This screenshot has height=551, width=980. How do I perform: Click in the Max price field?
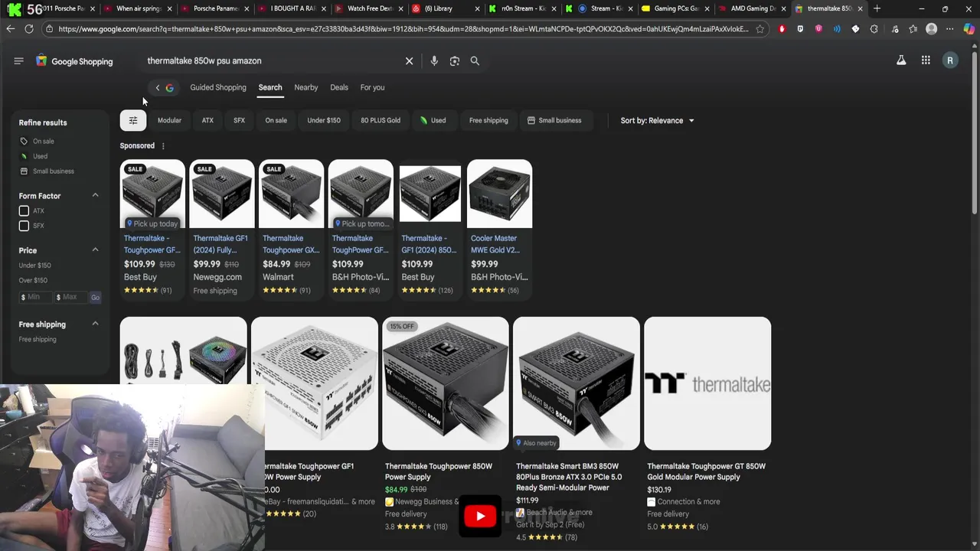[70, 297]
